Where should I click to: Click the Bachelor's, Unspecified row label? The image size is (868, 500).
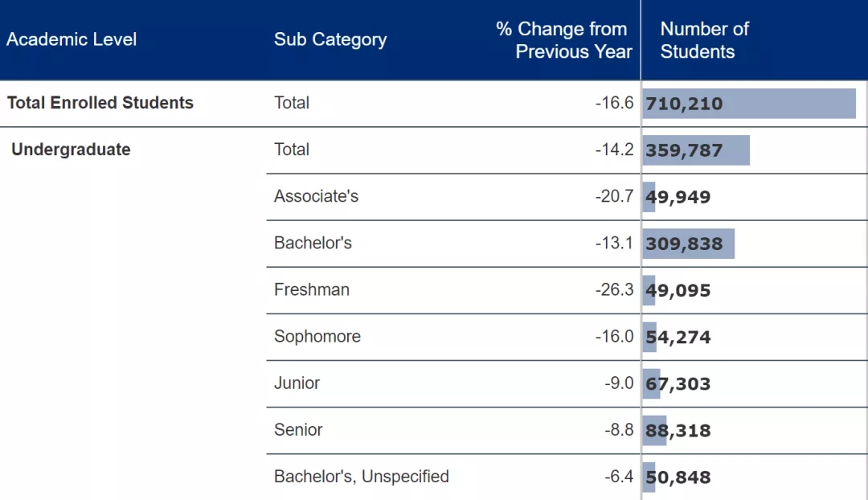pyautogui.click(x=362, y=476)
